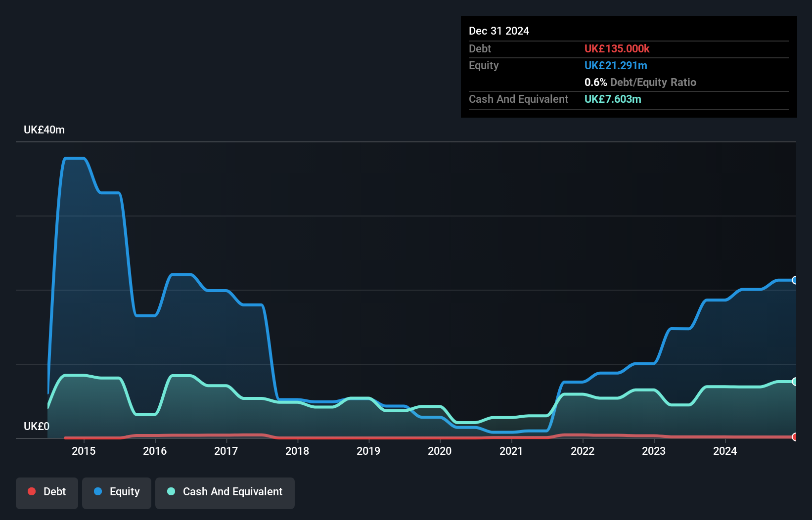Click the Equity row label in tooltip
Image resolution: width=812 pixels, height=520 pixels.
click(x=484, y=65)
